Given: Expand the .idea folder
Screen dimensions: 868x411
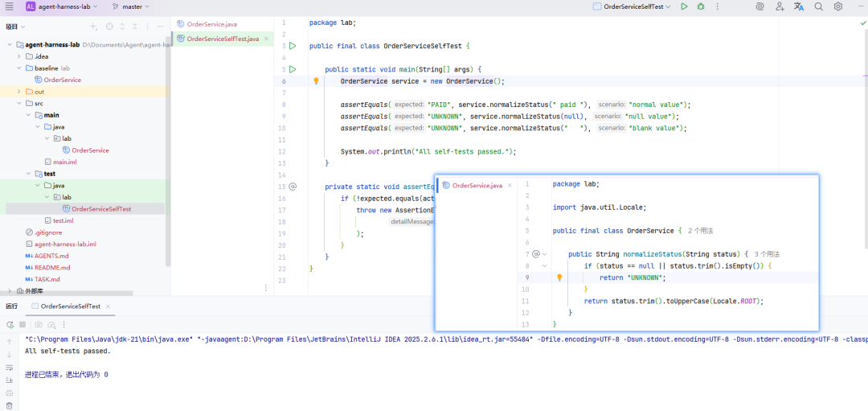Looking at the screenshot, I should click(x=18, y=56).
